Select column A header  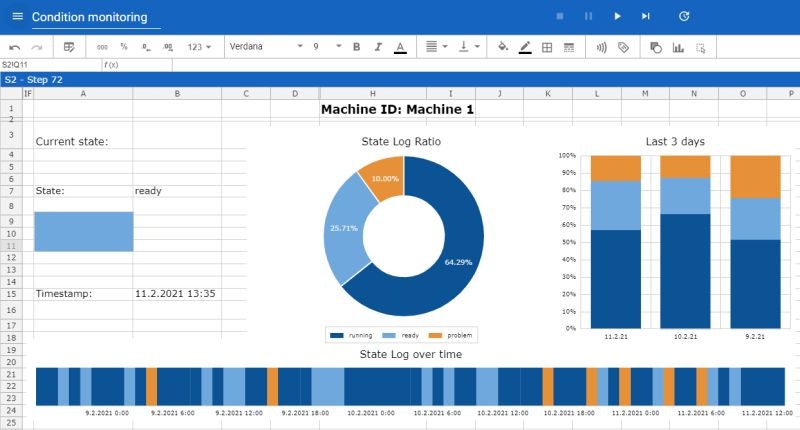tap(83, 93)
